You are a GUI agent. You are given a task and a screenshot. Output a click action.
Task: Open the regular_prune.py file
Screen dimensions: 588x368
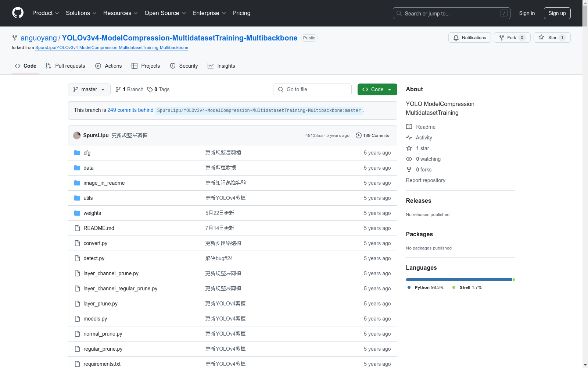point(103,349)
